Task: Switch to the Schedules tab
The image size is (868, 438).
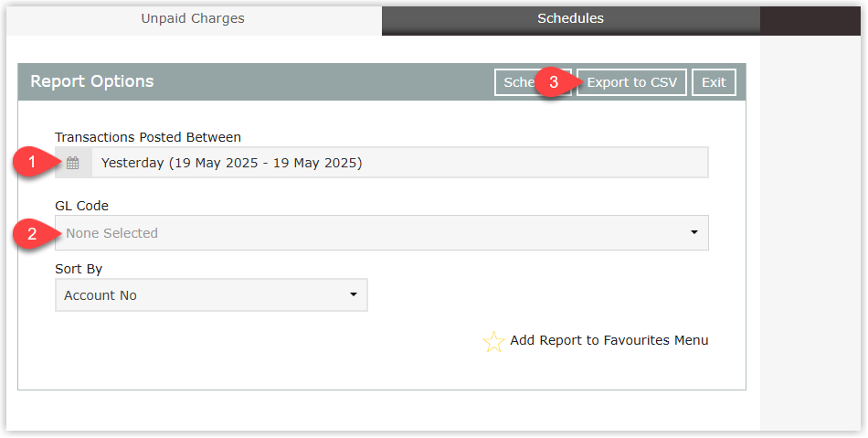Action: (571, 19)
